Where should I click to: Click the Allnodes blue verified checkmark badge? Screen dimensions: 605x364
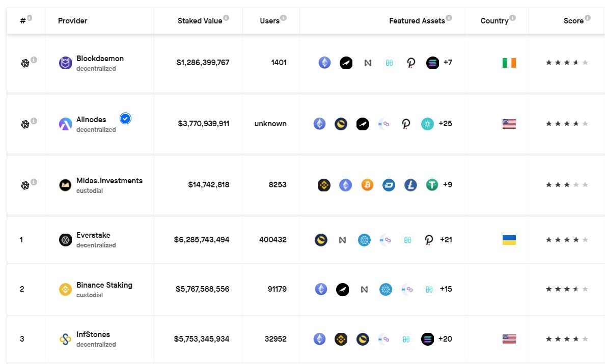click(125, 119)
